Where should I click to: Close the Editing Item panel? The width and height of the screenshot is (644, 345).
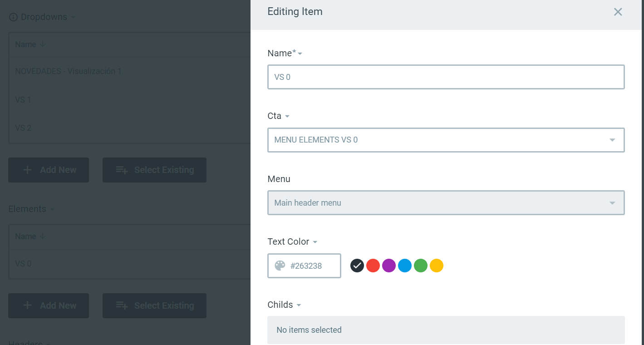(618, 12)
